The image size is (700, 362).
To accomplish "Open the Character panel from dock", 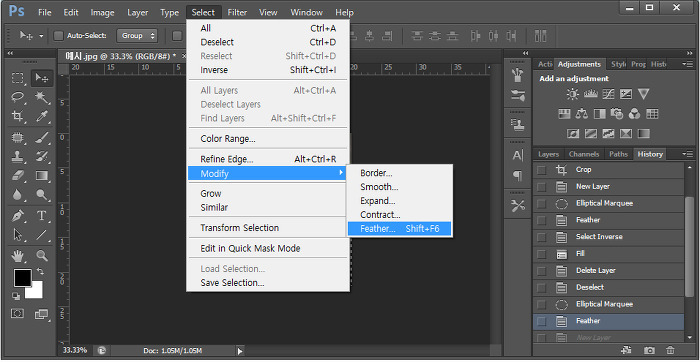I will (x=518, y=155).
